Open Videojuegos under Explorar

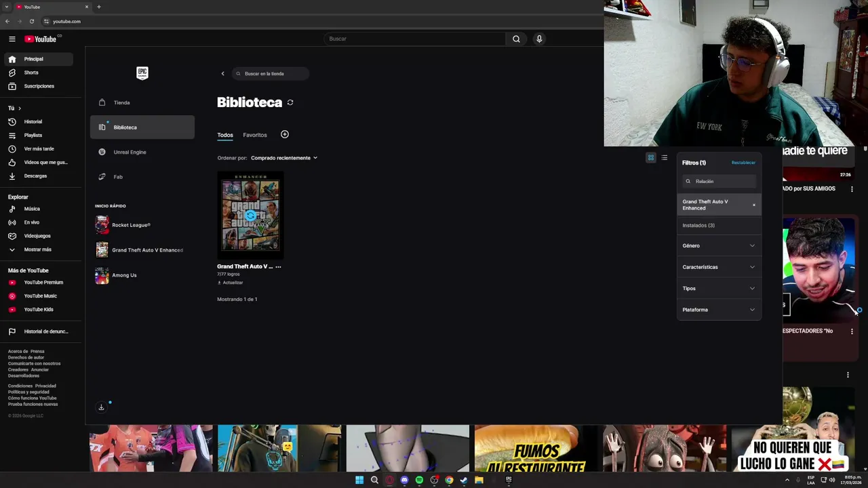pos(38,236)
